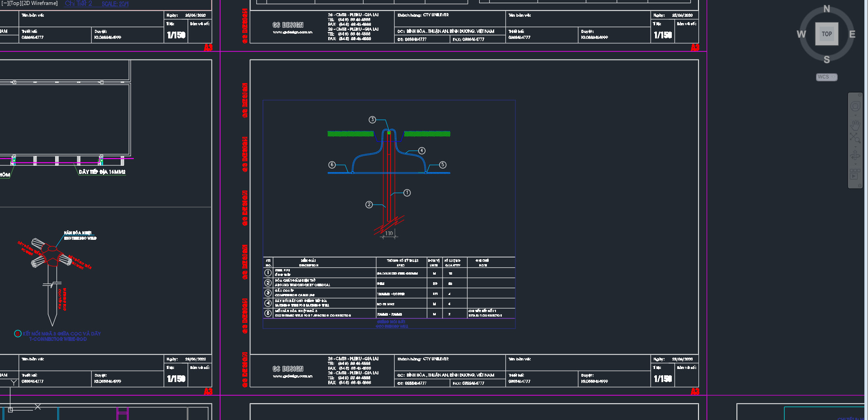This screenshot has width=868, height=420.
Task: Select the Orbit tool in navigation bar
Action: (855, 156)
